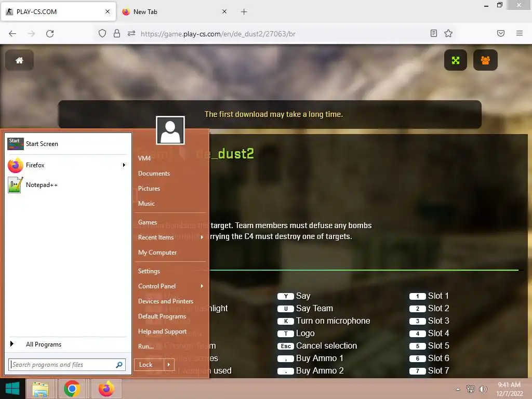This screenshot has width=532, height=399.
Task: Open Settings from Start menu
Action: coord(149,271)
